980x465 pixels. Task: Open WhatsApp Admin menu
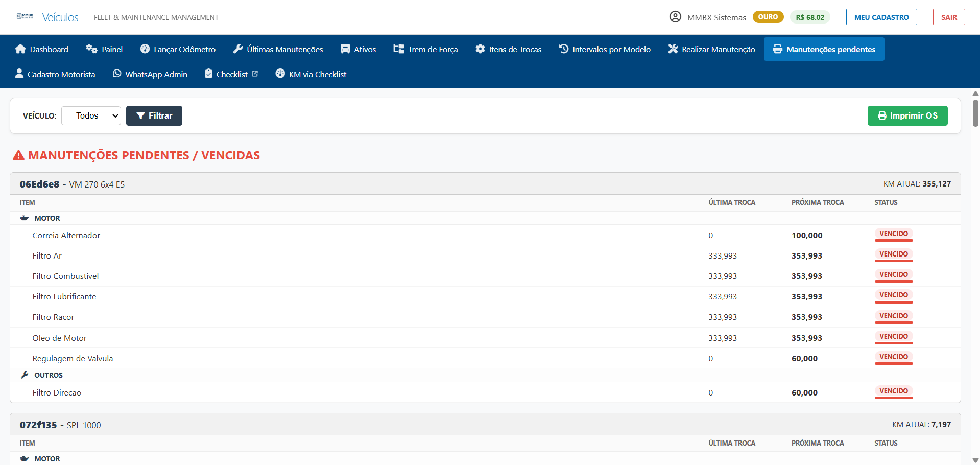150,74
